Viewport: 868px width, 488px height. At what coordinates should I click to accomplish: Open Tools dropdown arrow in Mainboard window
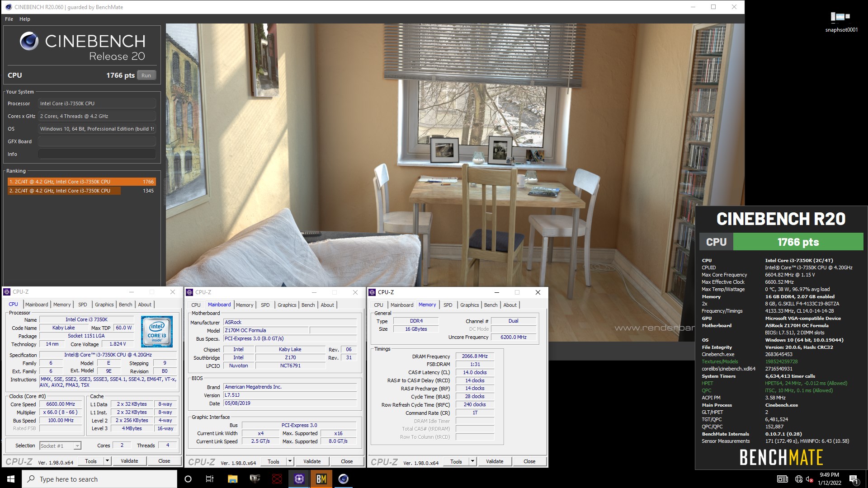click(290, 461)
